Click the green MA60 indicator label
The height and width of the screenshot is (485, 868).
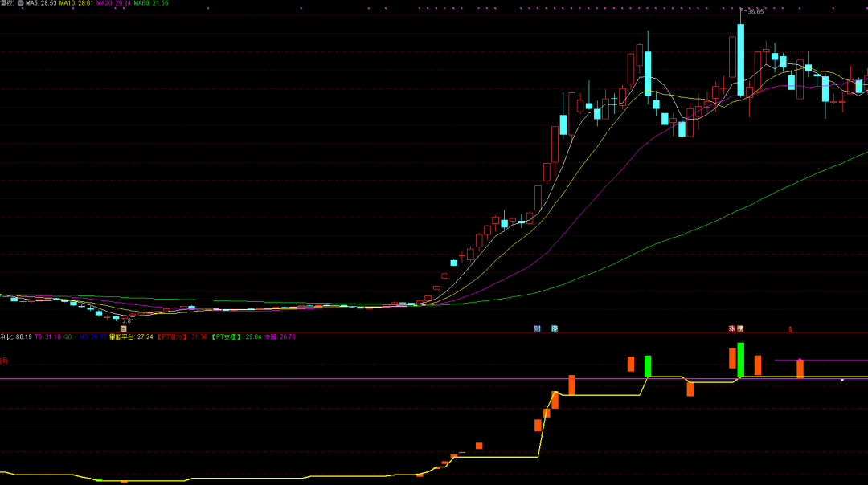click(x=150, y=4)
